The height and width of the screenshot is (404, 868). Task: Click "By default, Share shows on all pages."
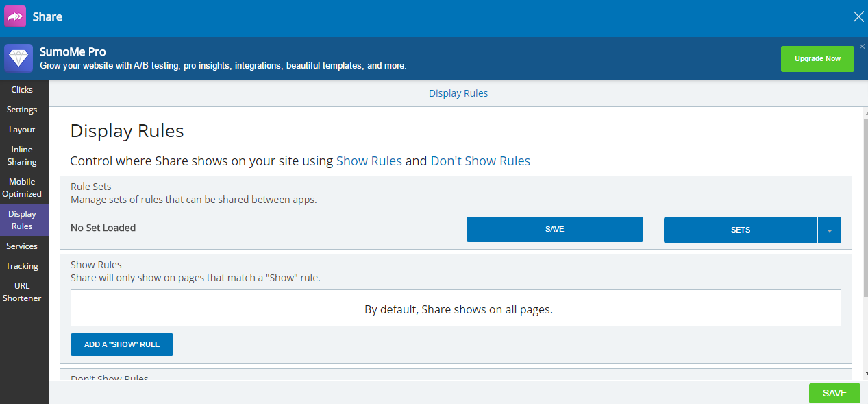(x=458, y=309)
